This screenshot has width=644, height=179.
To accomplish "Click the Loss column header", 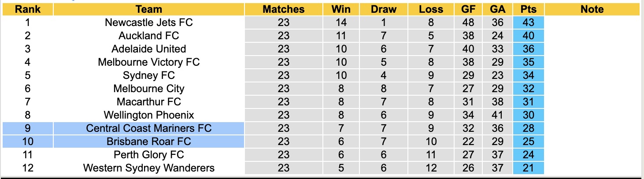I will coord(431,9).
